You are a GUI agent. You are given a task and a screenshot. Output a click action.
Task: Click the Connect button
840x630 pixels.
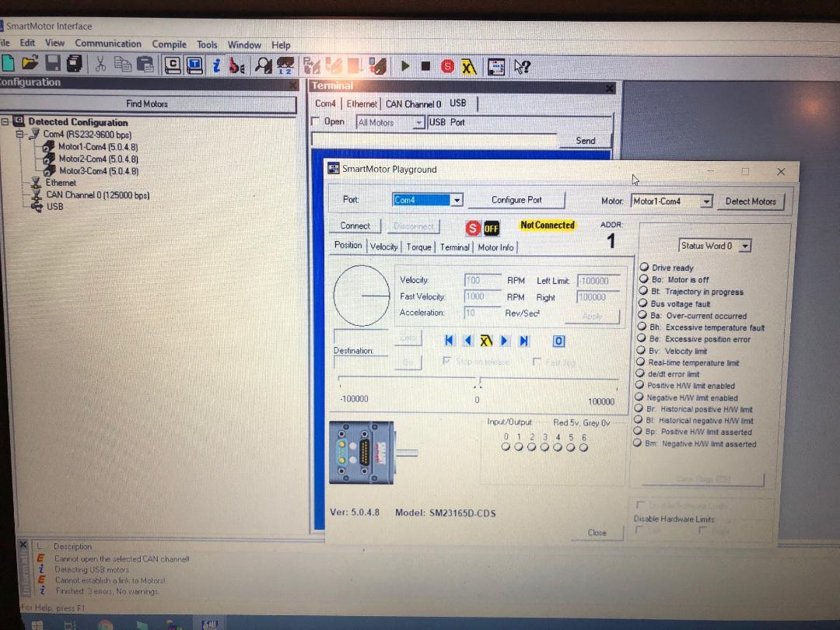click(x=355, y=226)
